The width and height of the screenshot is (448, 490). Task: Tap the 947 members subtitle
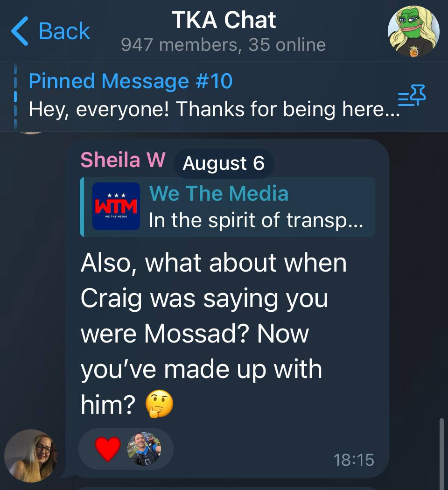point(224,45)
